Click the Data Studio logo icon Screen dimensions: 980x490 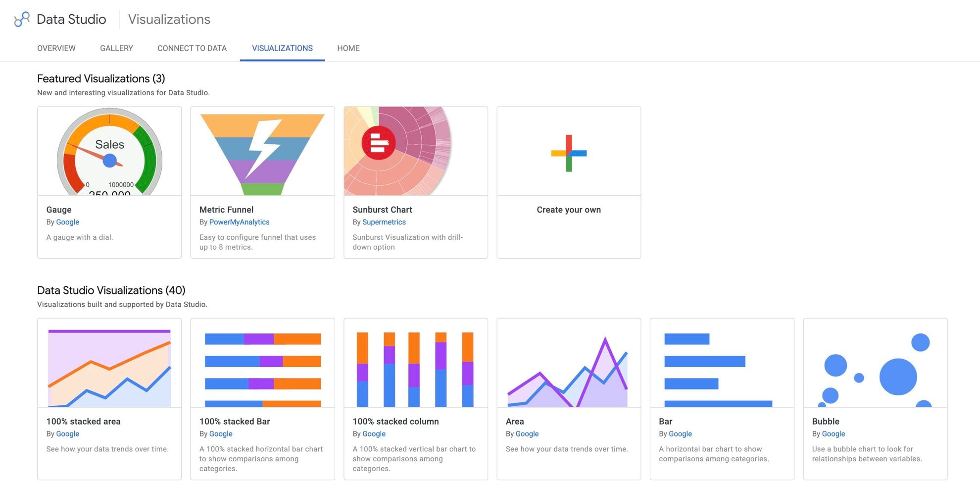pos(22,19)
